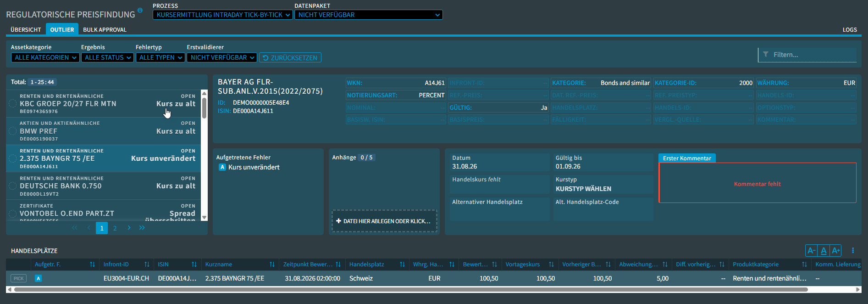The width and height of the screenshot is (868, 304).
Task: Switch to the Bulk Approval tab
Action: (x=105, y=29)
